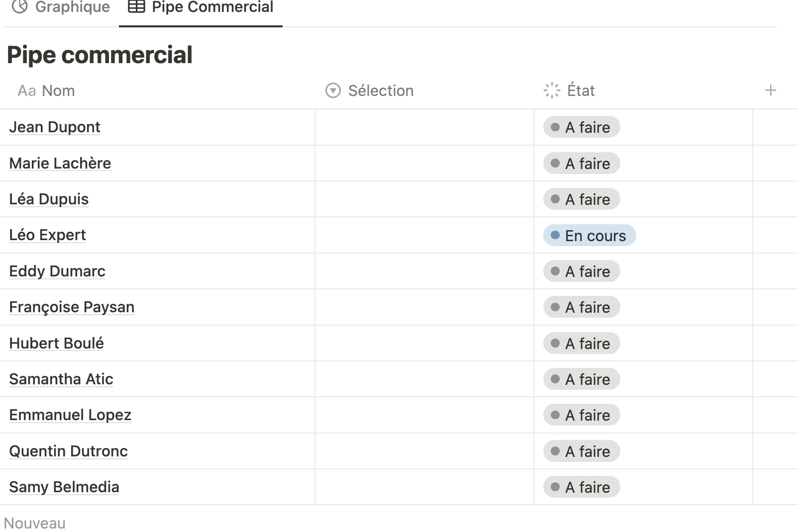This screenshot has height=532, width=798.
Task: Open Samy Belmedia's A faire status
Action: coord(582,487)
